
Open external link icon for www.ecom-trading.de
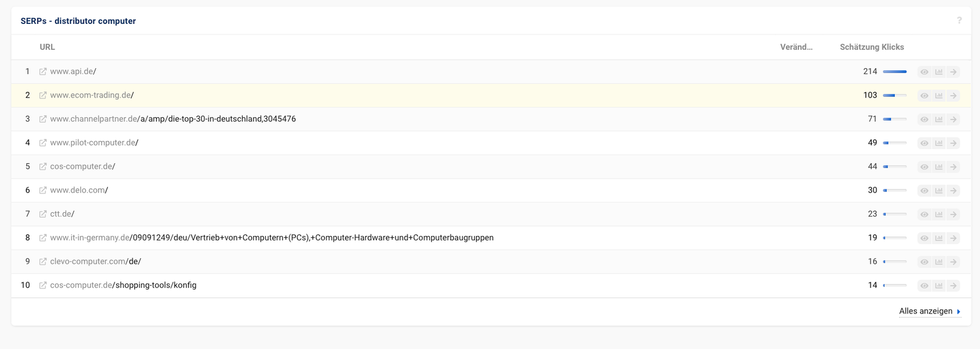[x=43, y=96]
